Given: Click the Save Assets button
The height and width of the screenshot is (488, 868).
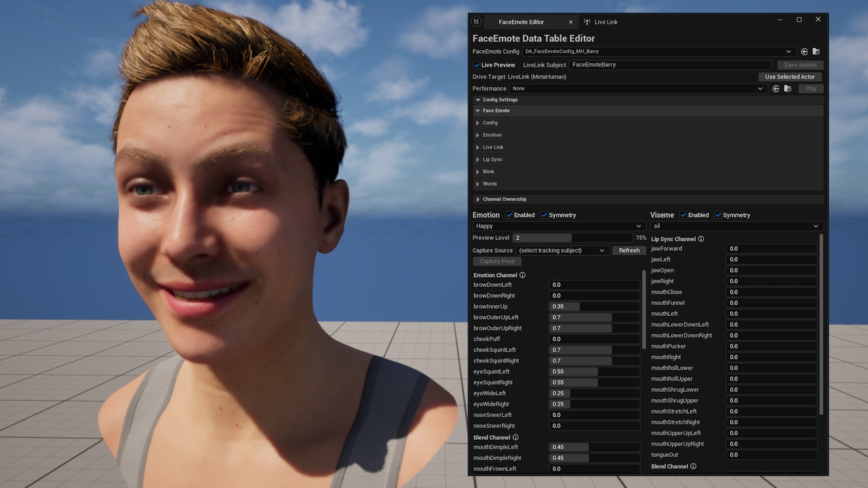Looking at the screenshot, I should (800, 65).
